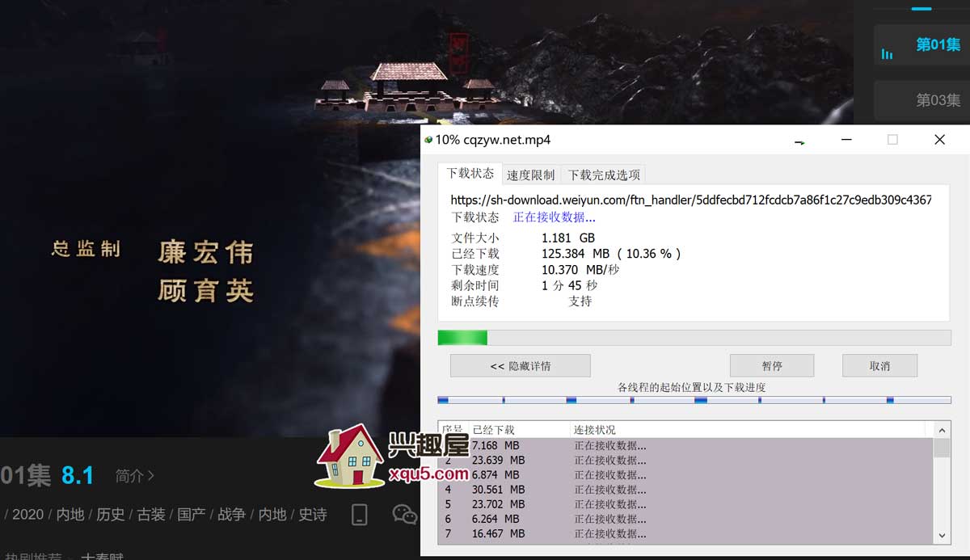Click the IDM icon in the download title bar

click(428, 140)
